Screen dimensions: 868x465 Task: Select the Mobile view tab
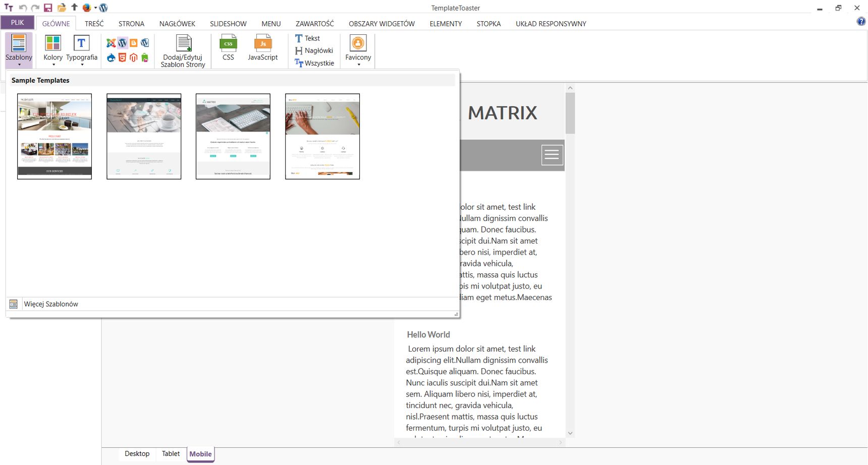pyautogui.click(x=200, y=454)
